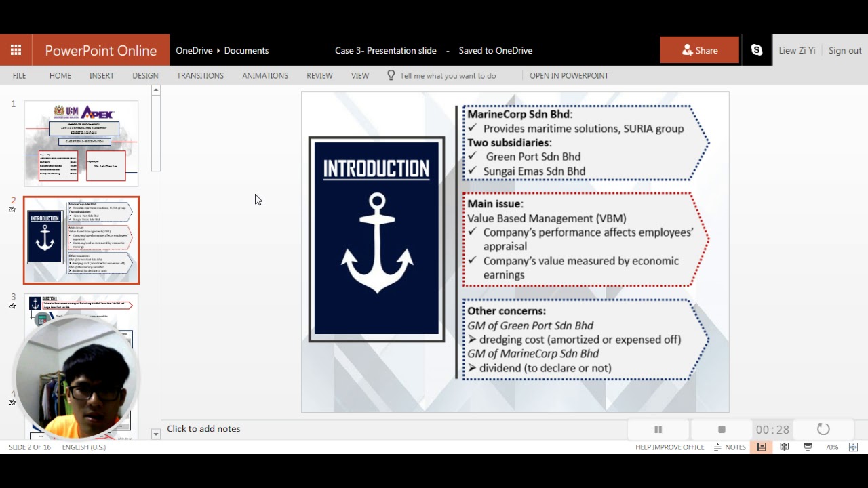Select slide 1 thumbnail
The image size is (868, 488).
coord(81,144)
